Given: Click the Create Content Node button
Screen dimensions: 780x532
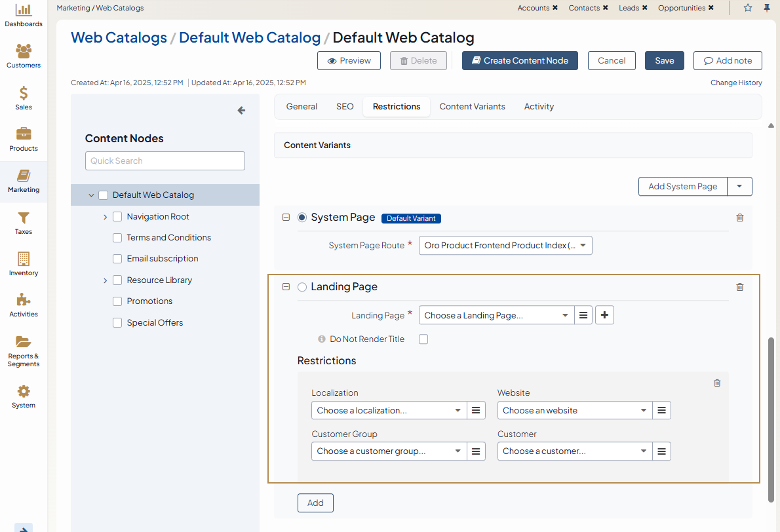Looking at the screenshot, I should pos(520,61).
